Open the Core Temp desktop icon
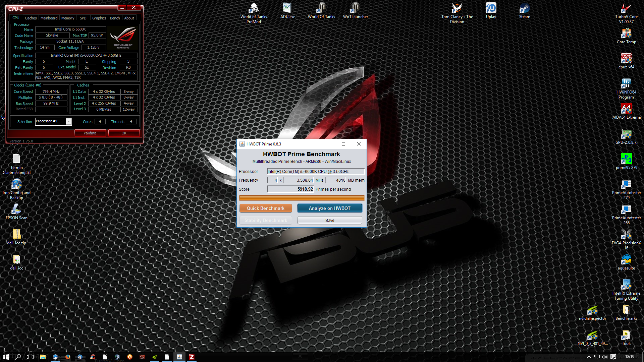Viewport: 644px width, 362px height. 626,36
